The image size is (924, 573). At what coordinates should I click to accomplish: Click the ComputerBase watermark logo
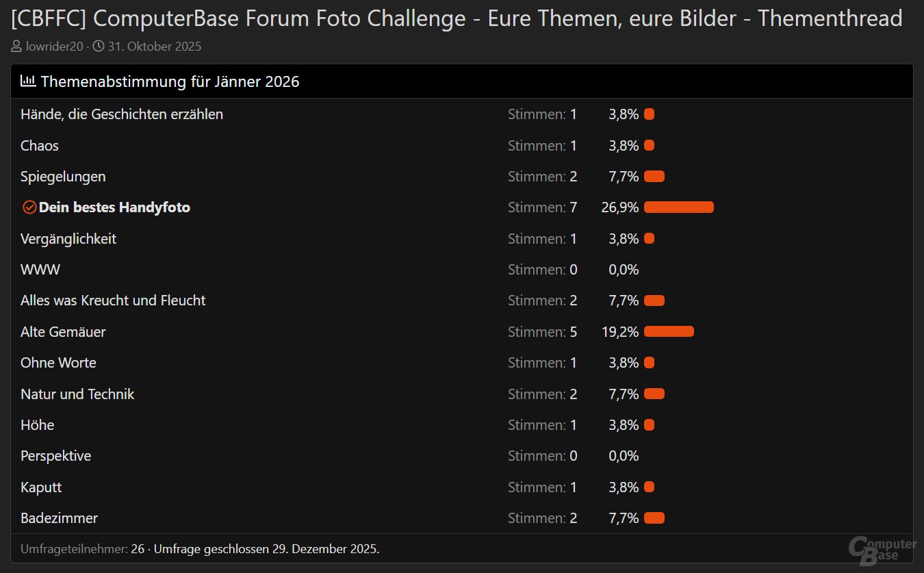pos(882,550)
